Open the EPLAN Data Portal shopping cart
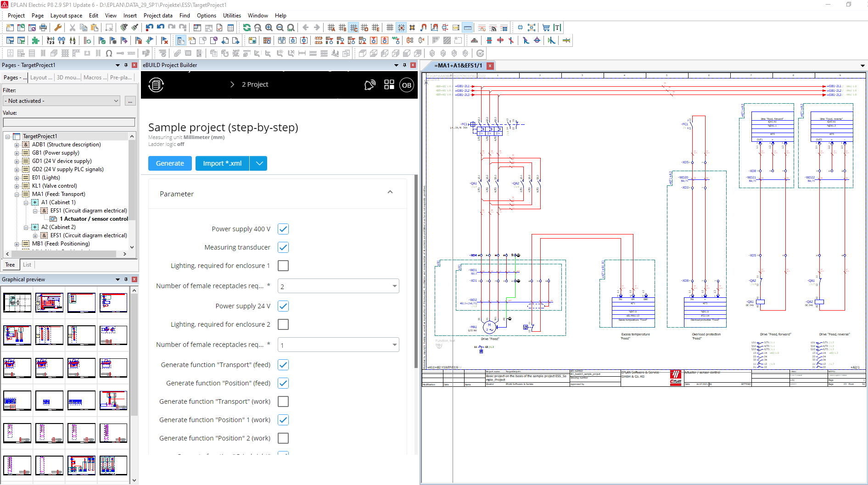Screen dimensions: 868x485 (546, 28)
